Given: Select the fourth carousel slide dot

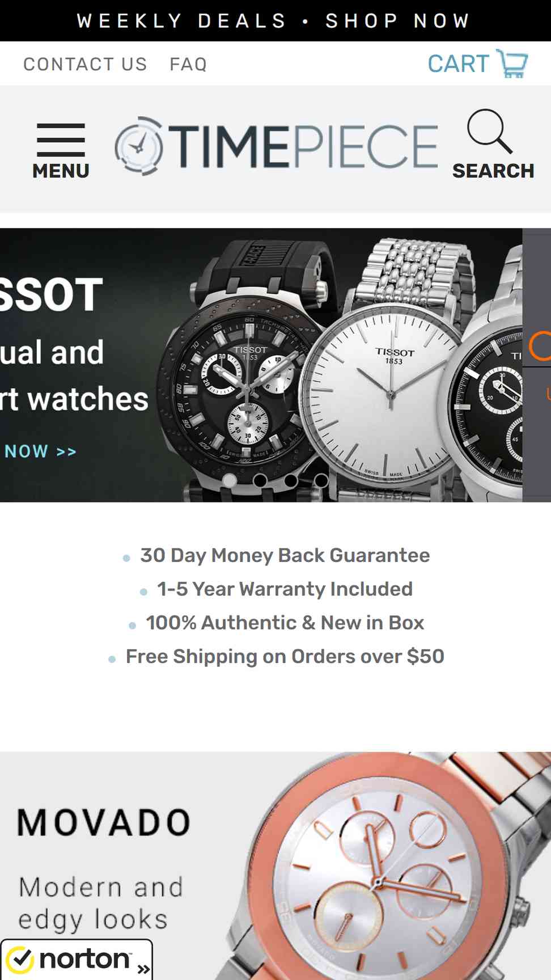Looking at the screenshot, I should (321, 480).
